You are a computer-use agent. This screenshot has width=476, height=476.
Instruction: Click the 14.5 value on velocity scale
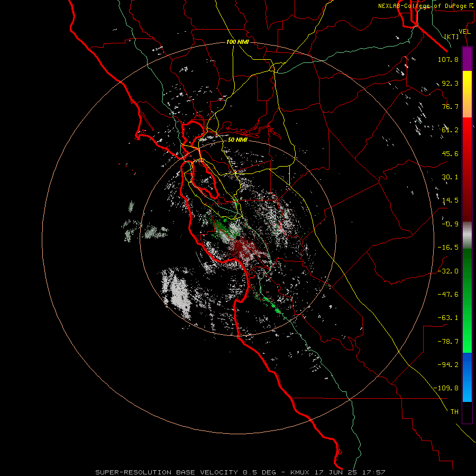(450, 200)
